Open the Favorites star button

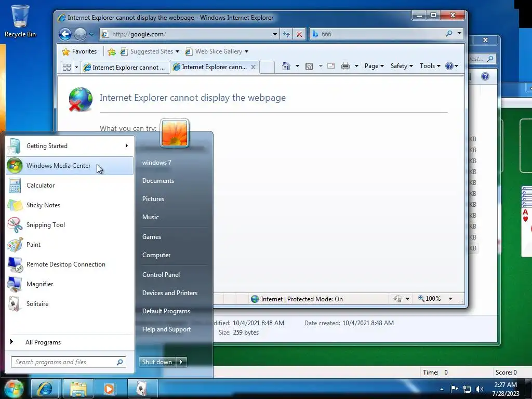click(x=79, y=51)
